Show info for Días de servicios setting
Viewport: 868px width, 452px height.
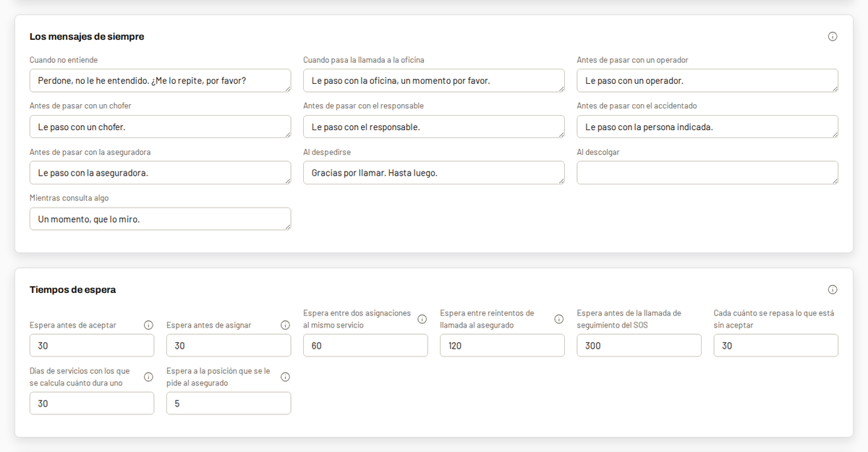[148, 377]
